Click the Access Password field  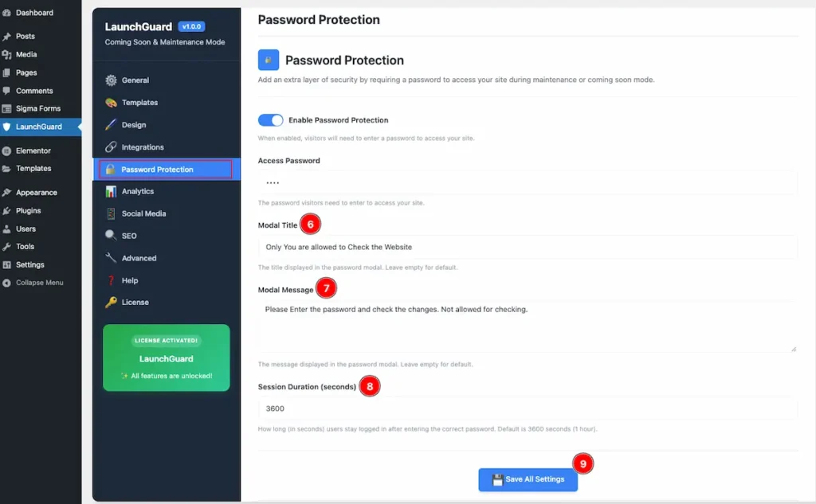tap(528, 182)
